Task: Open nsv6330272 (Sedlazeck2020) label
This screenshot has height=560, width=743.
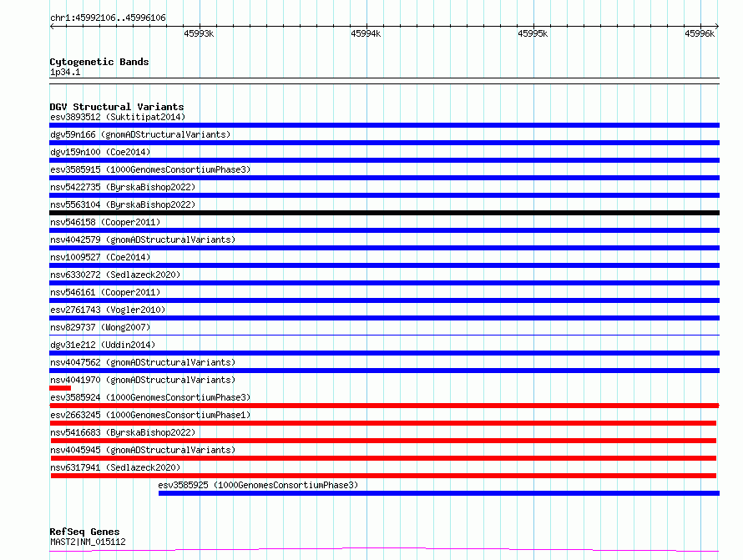Action: tap(115, 275)
